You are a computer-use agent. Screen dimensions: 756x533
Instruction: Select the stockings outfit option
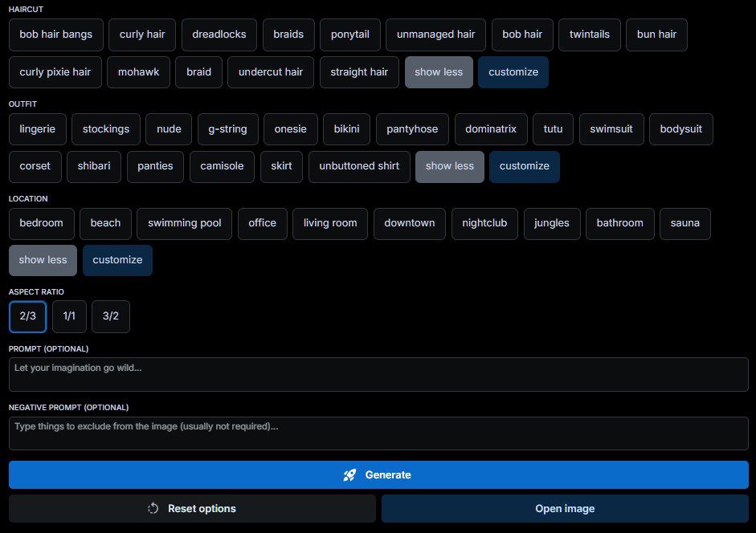click(106, 129)
